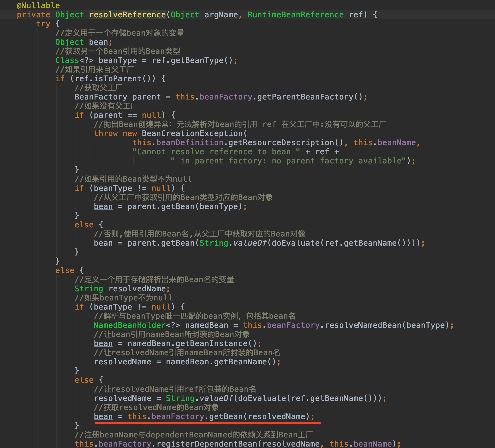Image resolution: width=495 pixels, height=448 pixels.
Task: Click the @Nullable annotation
Action: click(38, 5)
